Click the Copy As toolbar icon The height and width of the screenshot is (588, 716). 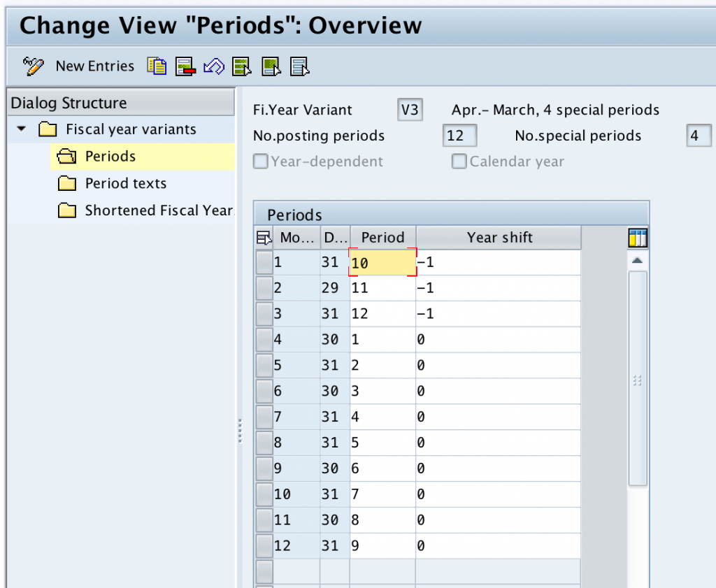[157, 66]
